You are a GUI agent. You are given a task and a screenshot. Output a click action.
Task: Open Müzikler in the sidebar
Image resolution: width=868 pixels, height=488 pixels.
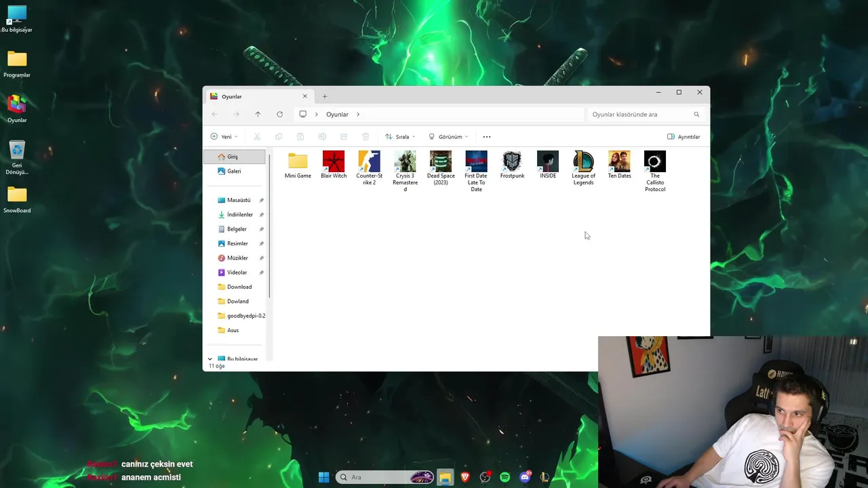click(235, 258)
